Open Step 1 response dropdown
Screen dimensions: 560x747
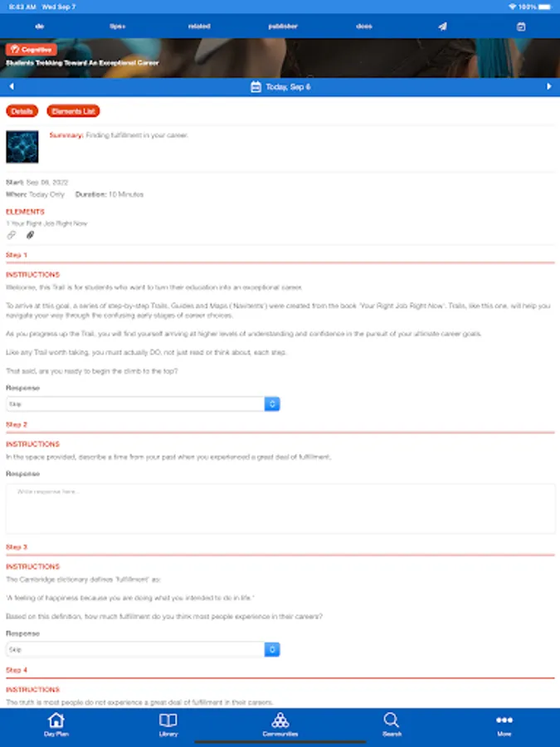143,404
